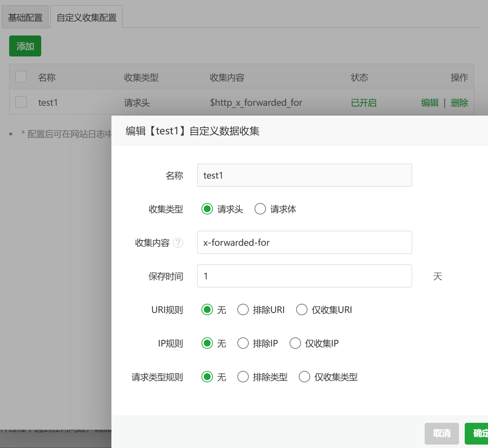The width and height of the screenshot is (488, 448).
Task: Select the 排除URI radio option
Action: click(x=243, y=309)
